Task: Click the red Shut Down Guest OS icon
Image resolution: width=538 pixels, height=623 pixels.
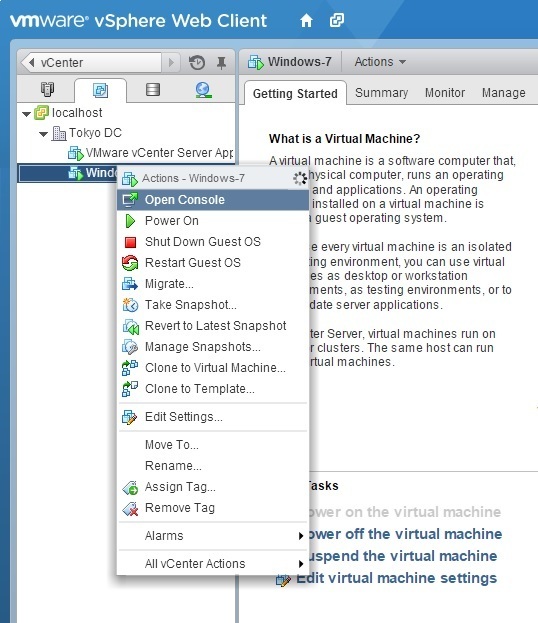Action: click(130, 242)
